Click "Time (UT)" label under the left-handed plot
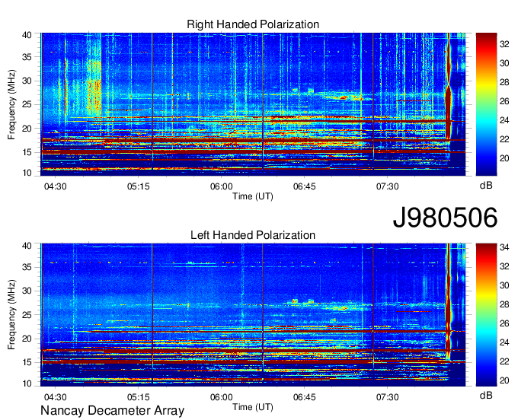Screen dimensions: 518x420 253,407
